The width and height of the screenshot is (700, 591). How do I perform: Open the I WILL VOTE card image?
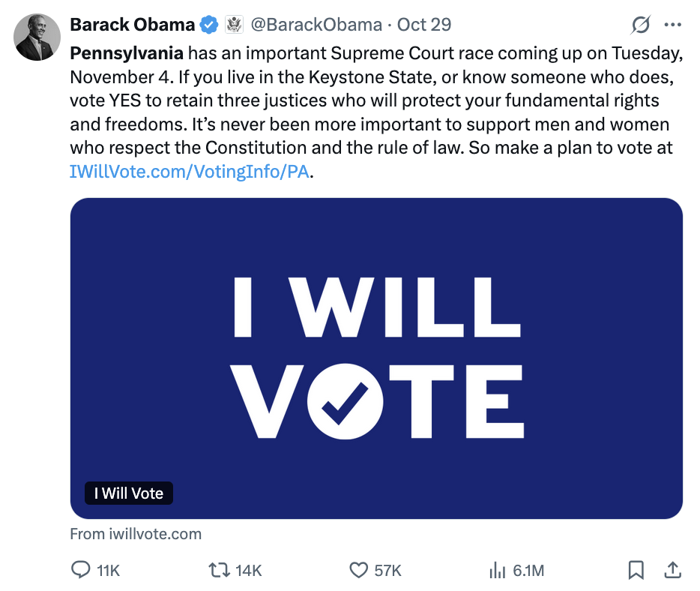click(375, 358)
